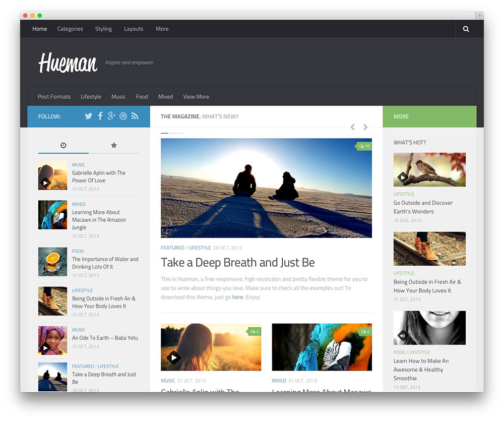Switch to the popular posts star tab
Viewport: 504px width, 421px height.
(114, 146)
